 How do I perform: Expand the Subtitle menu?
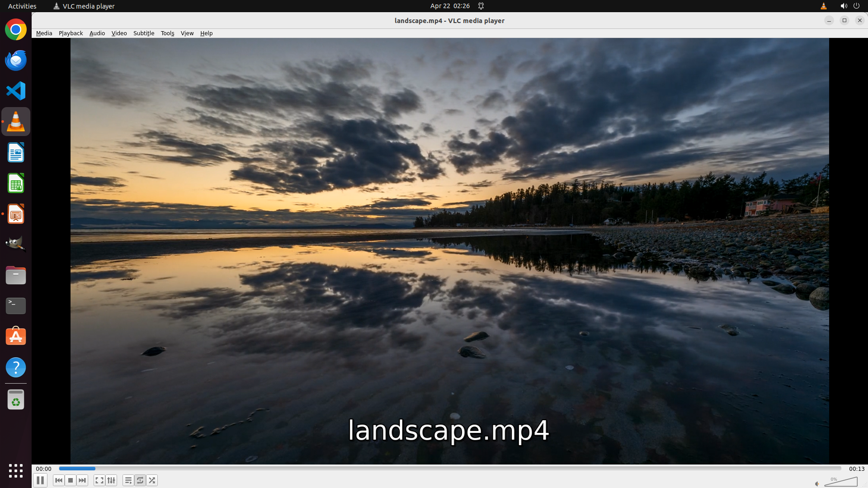click(x=143, y=33)
